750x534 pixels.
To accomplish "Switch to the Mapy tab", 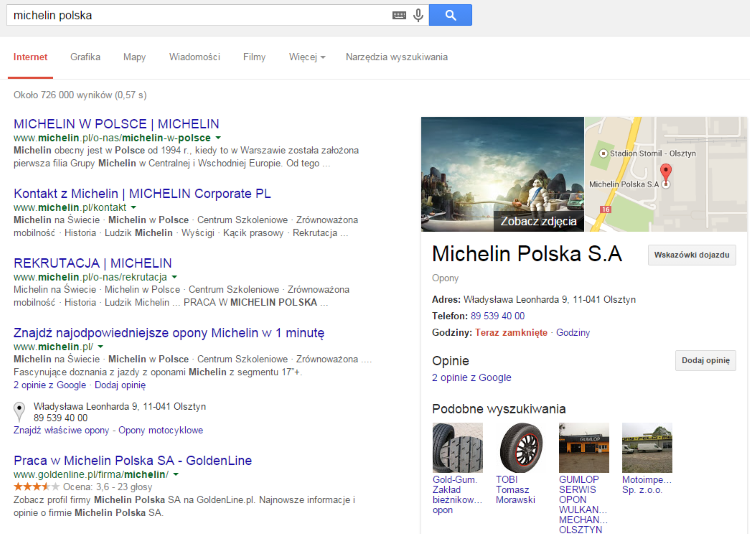I will click(x=134, y=57).
